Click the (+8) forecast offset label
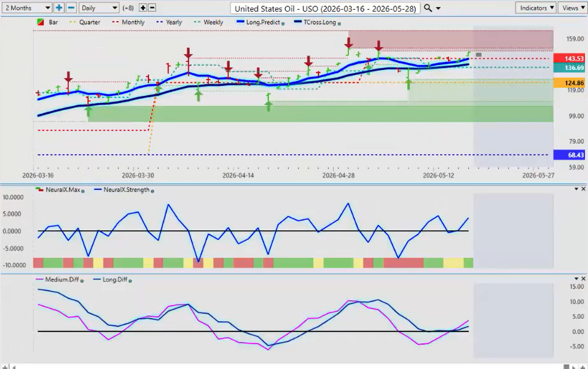 [x=128, y=8]
